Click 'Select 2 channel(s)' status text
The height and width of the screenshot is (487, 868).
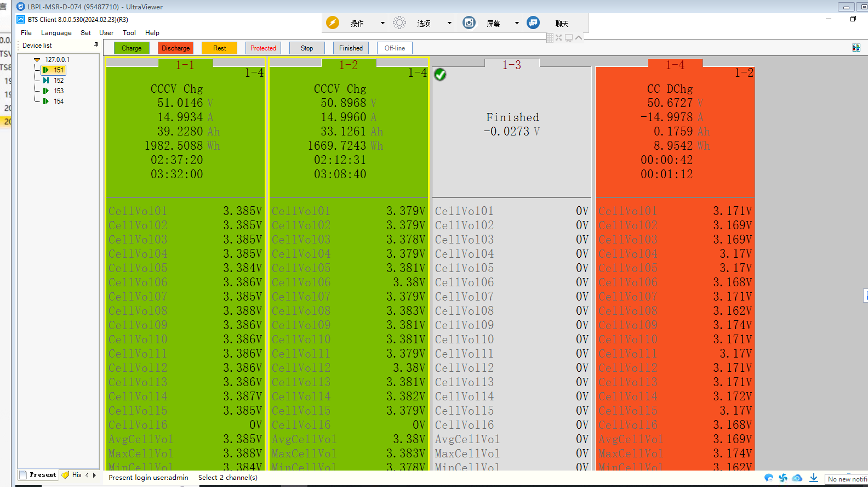click(x=228, y=478)
